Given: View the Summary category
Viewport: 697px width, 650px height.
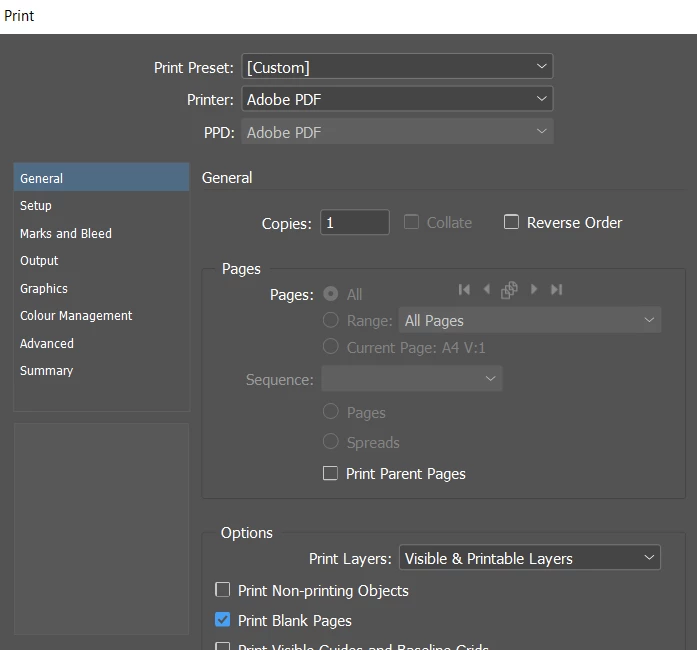Looking at the screenshot, I should [x=101, y=371].
